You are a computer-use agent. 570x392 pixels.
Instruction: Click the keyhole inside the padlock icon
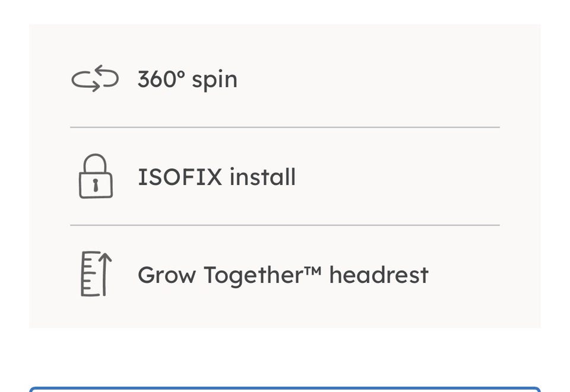(96, 186)
